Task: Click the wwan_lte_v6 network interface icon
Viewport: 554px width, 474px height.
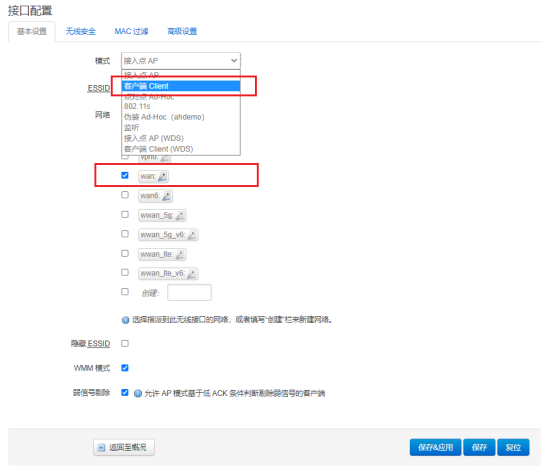Action: pyautogui.click(x=191, y=273)
